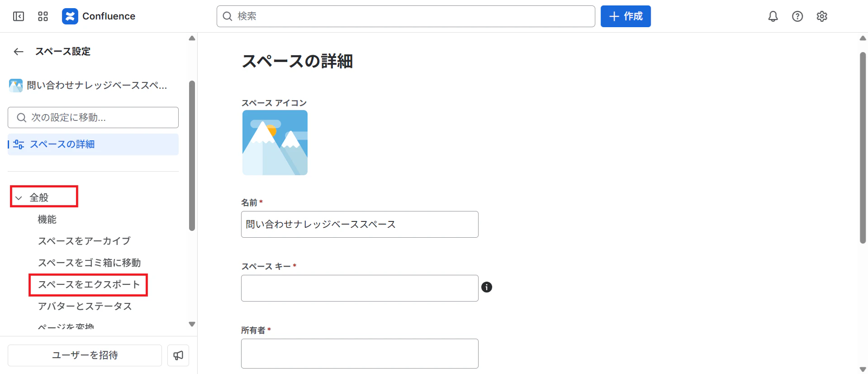
Task: Open the 問い合わせナレッジベーススペ... space link
Action: (97, 86)
